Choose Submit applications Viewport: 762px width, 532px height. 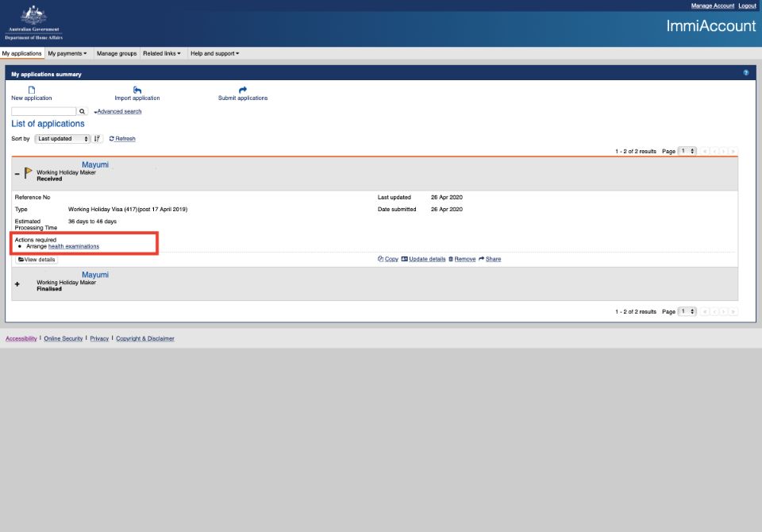pos(243,94)
